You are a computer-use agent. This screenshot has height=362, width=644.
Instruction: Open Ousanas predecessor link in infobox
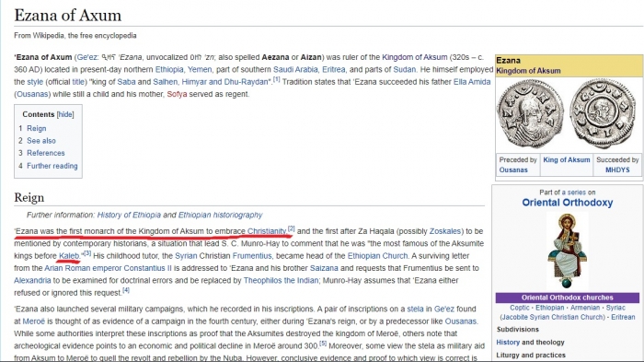513,169
